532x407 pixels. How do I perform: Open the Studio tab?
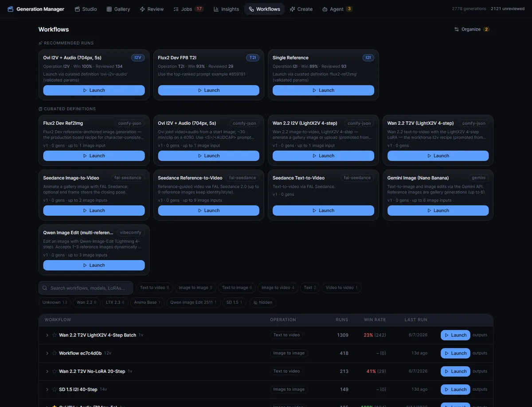(x=86, y=9)
